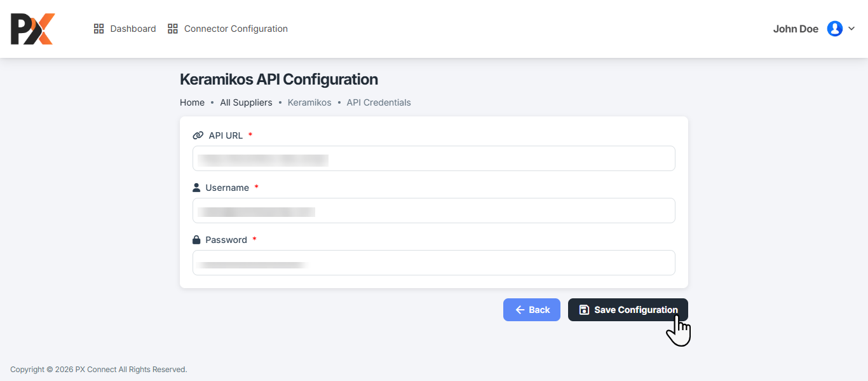Click the Save Configuration button
This screenshot has height=381, width=868.
pos(628,310)
